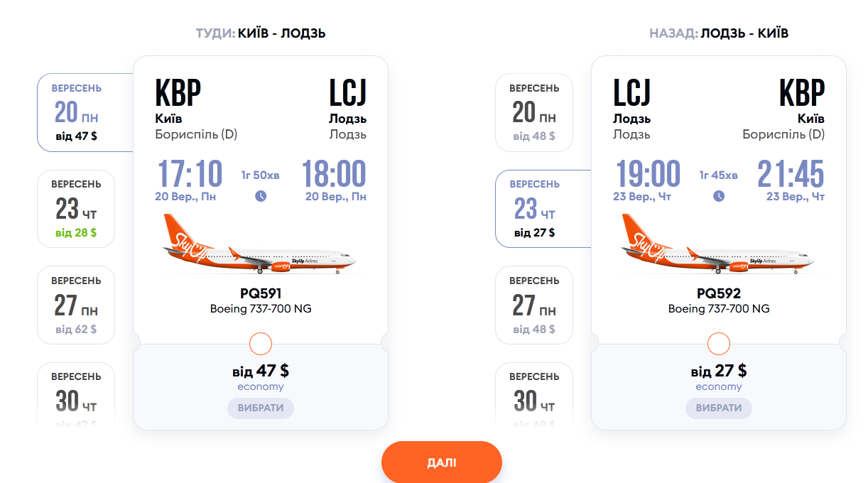The height and width of the screenshot is (483, 868).
Task: Click the 19:00 departure time on return card
Action: click(x=647, y=173)
